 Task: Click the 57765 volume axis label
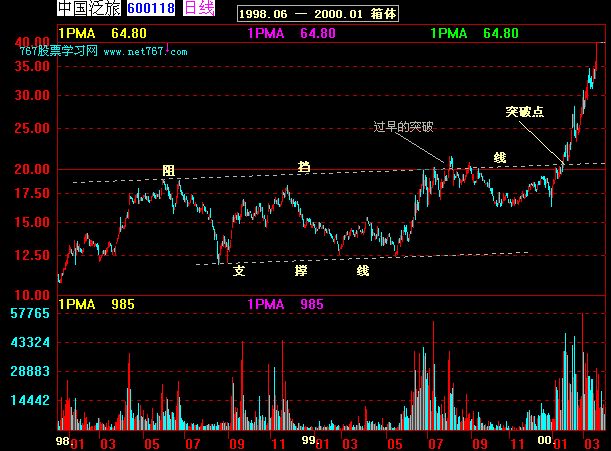pyautogui.click(x=30, y=314)
